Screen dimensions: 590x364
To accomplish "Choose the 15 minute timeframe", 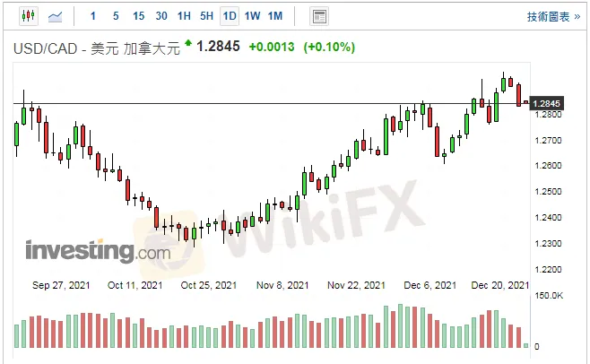I will click(x=138, y=16).
